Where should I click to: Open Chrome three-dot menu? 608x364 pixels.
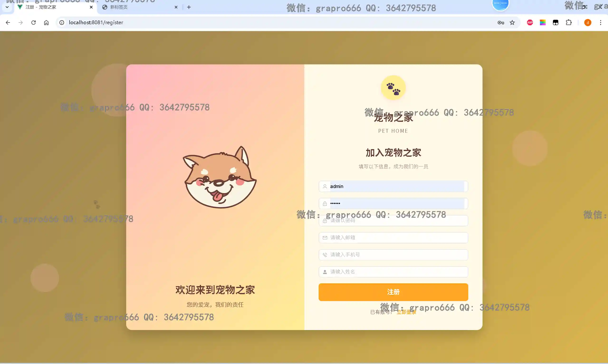pos(600,23)
